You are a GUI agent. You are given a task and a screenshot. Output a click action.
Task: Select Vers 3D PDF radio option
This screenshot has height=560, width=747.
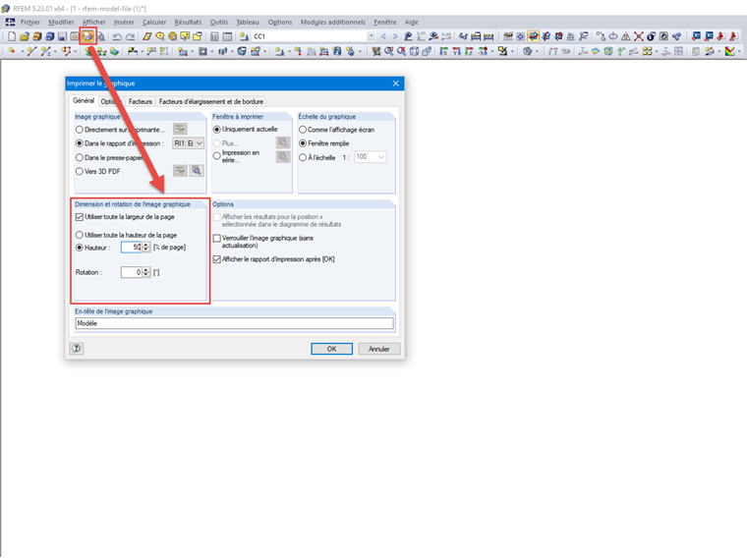[80, 171]
